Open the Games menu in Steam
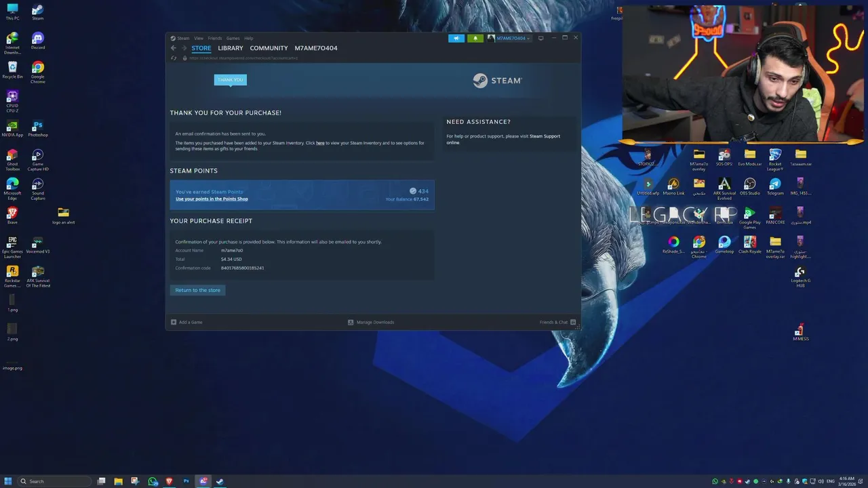The image size is (868, 488). pyautogui.click(x=233, y=38)
